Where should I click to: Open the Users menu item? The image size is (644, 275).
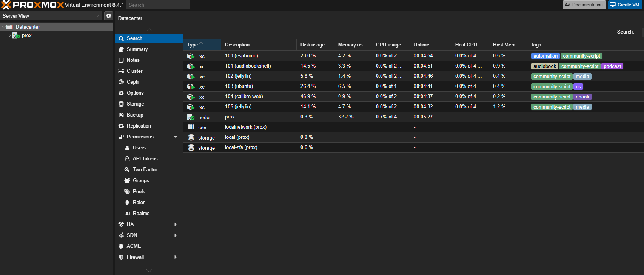pyautogui.click(x=149, y=148)
